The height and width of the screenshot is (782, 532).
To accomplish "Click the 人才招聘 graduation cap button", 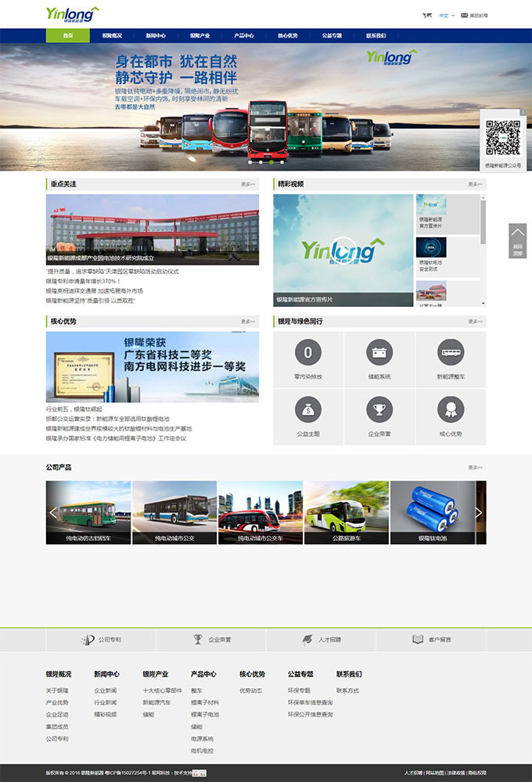I will click(x=321, y=640).
